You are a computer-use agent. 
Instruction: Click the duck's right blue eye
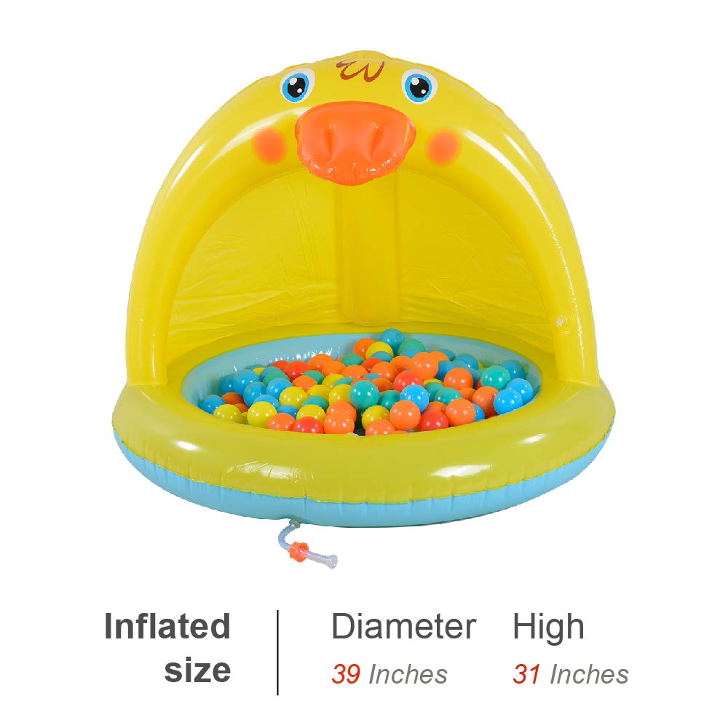pos(419,85)
